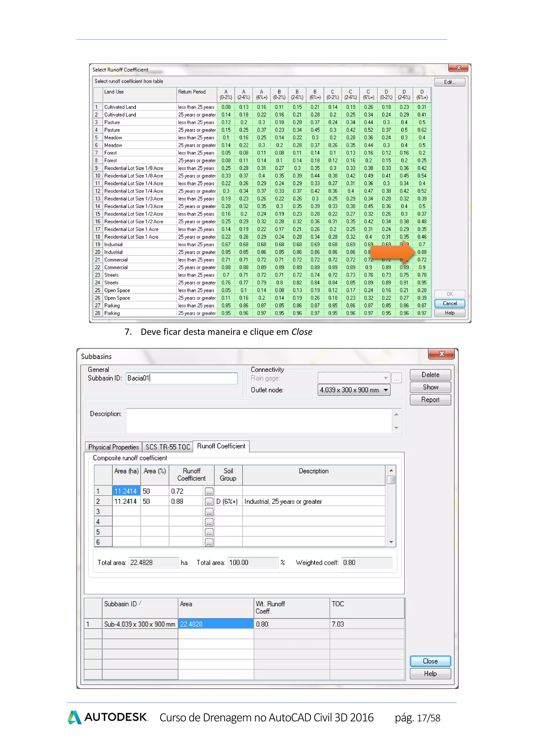Click the TOC column header
Screen dimensions: 535x756
(x=367, y=608)
